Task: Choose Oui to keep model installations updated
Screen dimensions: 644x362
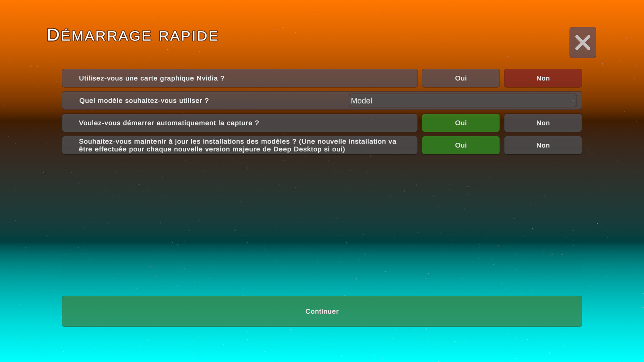Action: pos(461,145)
